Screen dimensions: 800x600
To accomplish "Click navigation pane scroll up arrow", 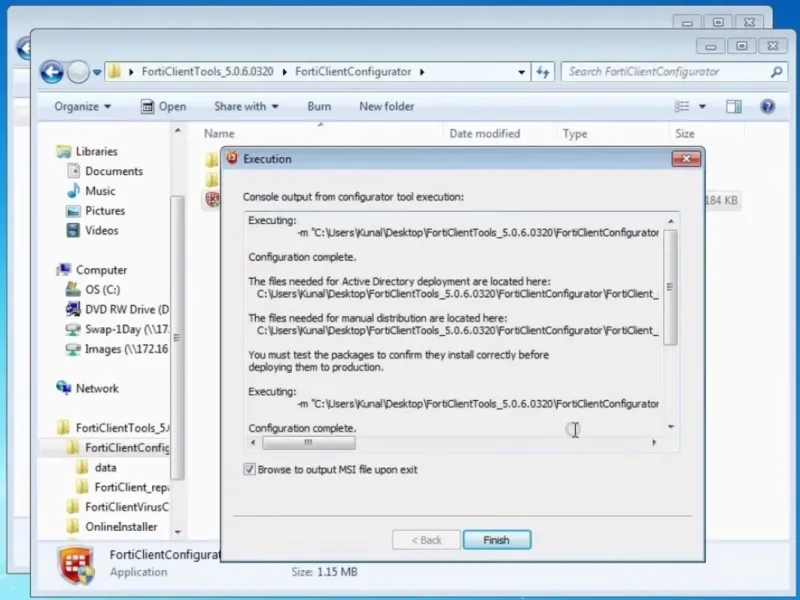I will (x=178, y=131).
